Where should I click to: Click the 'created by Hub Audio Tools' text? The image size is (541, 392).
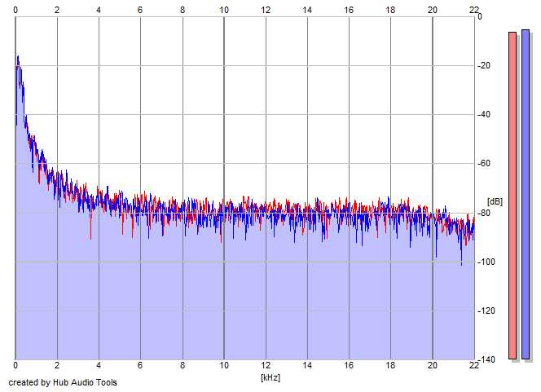(x=63, y=382)
